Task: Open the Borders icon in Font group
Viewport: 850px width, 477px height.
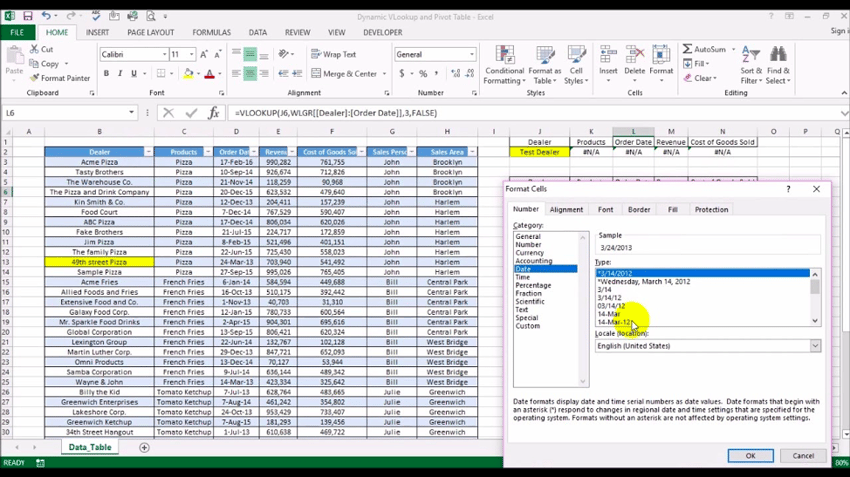Action: pos(161,73)
